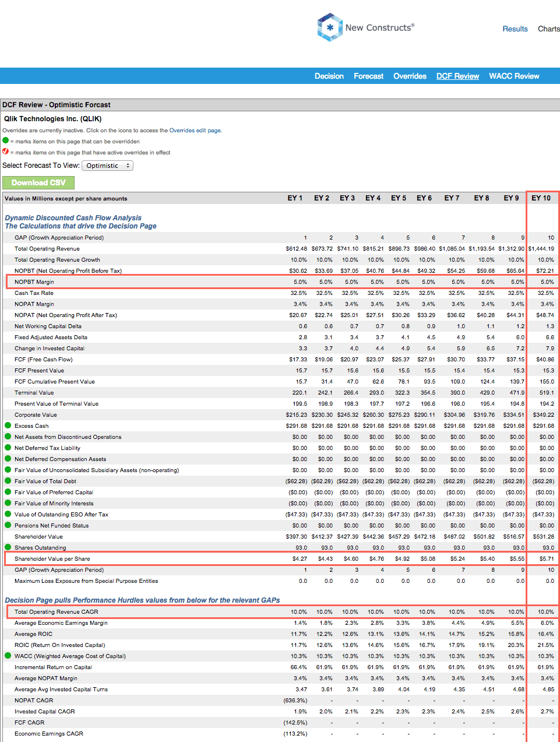Open Charts in the top navigation
The width and height of the screenshot is (560, 742).
(548, 29)
